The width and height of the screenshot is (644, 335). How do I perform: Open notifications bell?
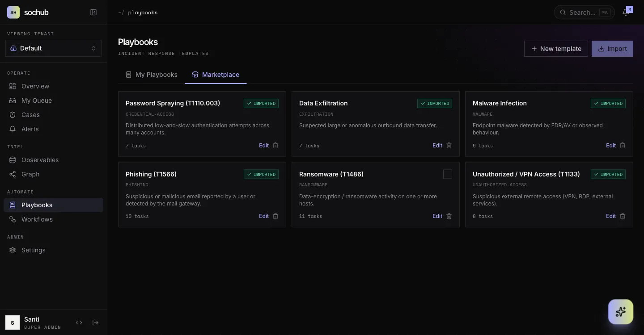[x=626, y=12]
